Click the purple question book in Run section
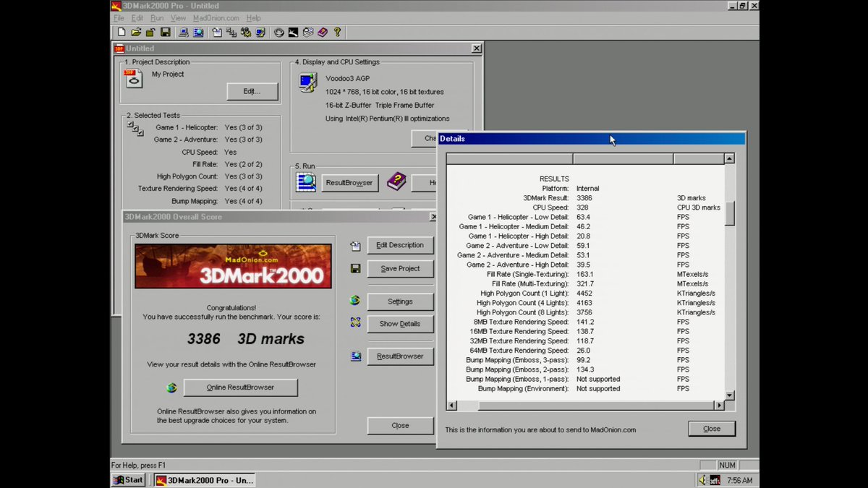 pos(396,181)
